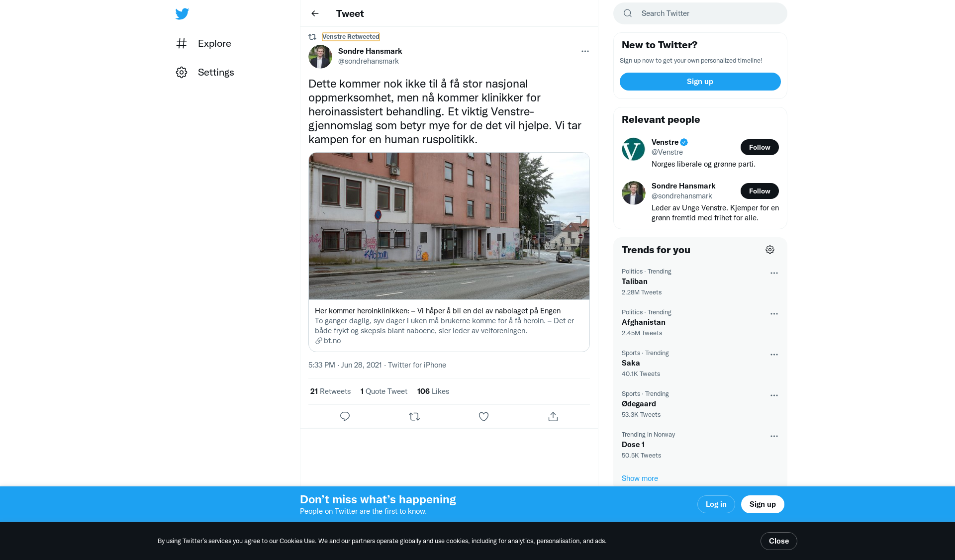View the 1 Quote Tweet

tap(384, 391)
